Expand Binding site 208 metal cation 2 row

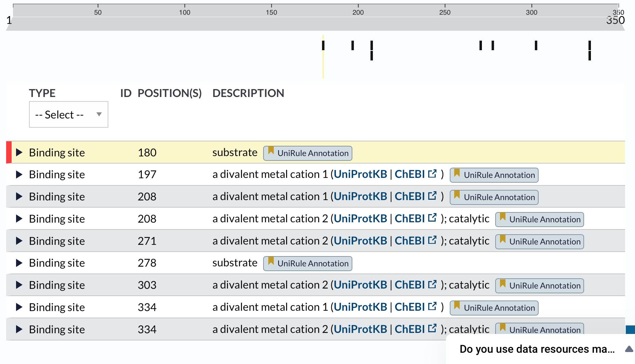[19, 219]
